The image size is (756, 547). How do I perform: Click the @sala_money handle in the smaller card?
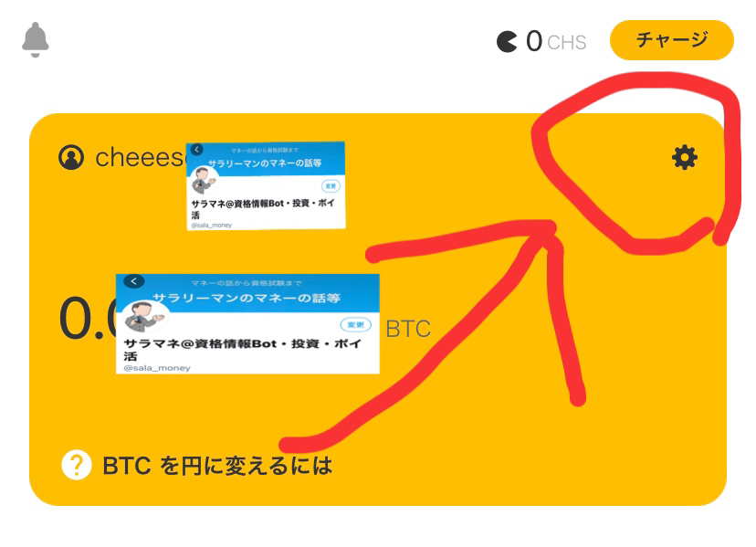tap(212, 226)
